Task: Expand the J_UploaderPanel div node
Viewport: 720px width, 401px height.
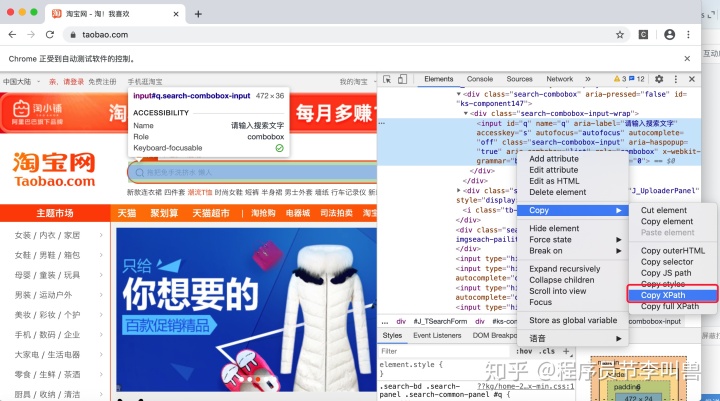Action: (x=458, y=190)
